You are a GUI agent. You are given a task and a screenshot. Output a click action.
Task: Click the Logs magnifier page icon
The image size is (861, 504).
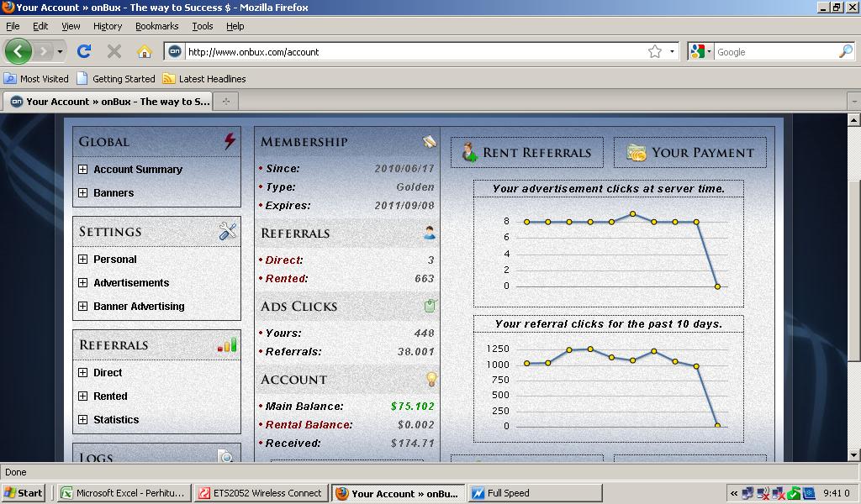point(225,456)
